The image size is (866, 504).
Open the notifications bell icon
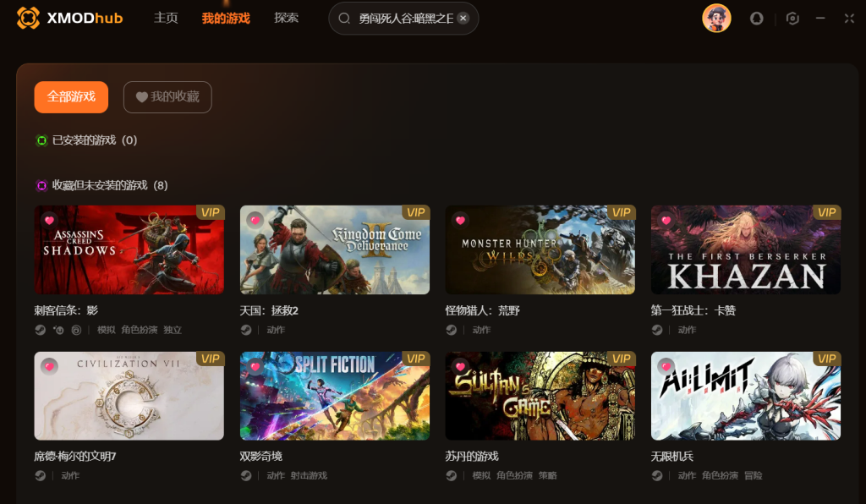[756, 19]
